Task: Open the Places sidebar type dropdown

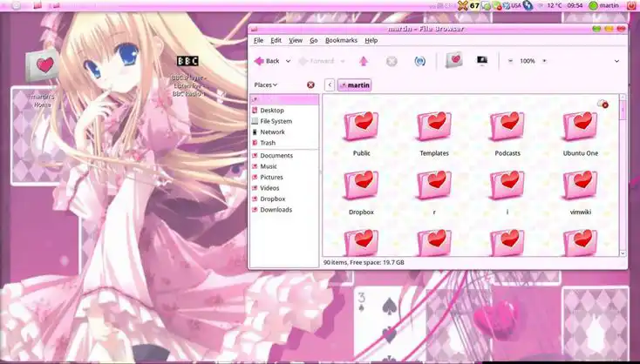Action: [266, 84]
